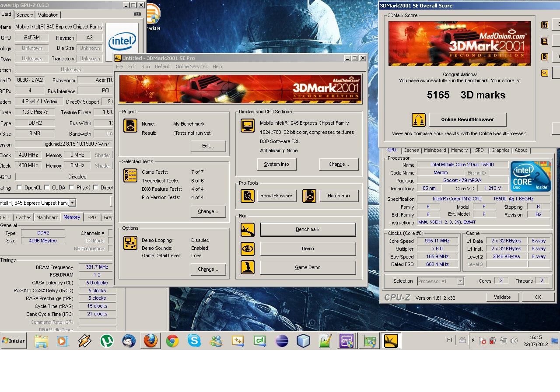
Task: Click the document icon beside Batch Run
Action: point(309,196)
